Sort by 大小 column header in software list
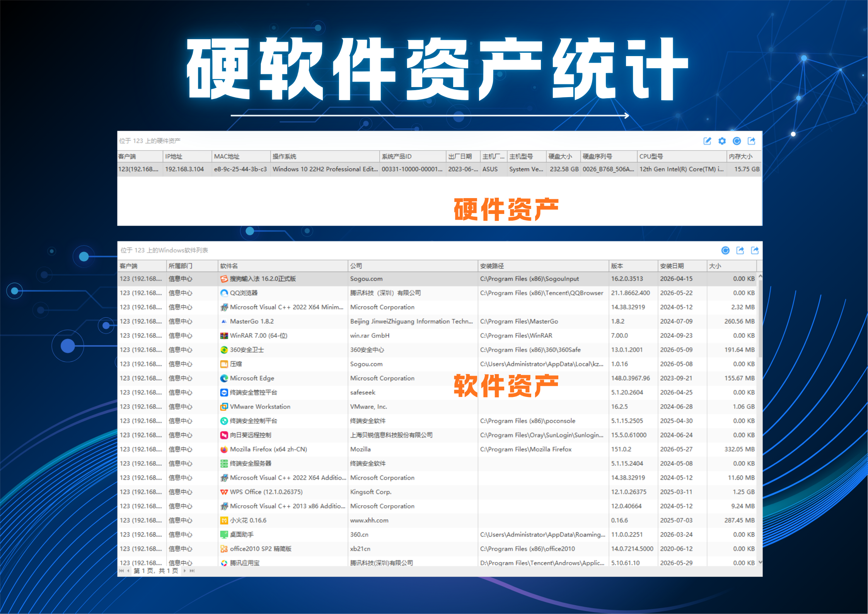 click(732, 266)
